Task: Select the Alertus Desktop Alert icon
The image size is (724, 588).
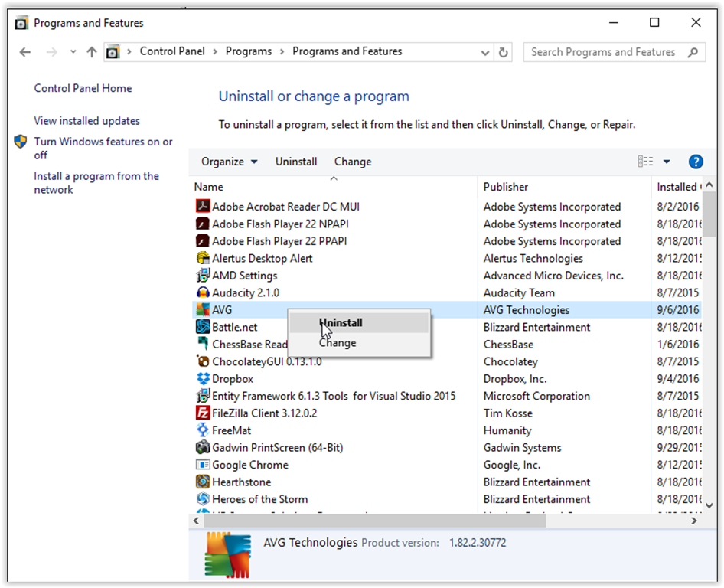Action: click(x=203, y=258)
